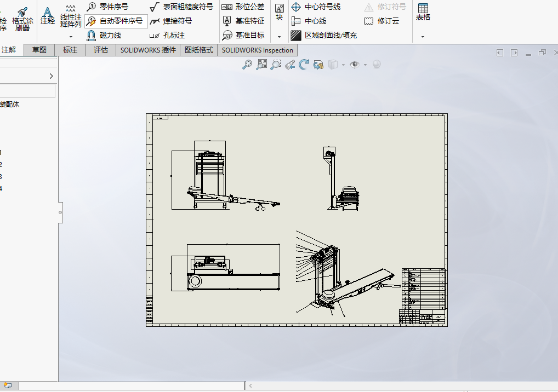
Task: Click the left-pane expand window icon
Action: coord(500,53)
